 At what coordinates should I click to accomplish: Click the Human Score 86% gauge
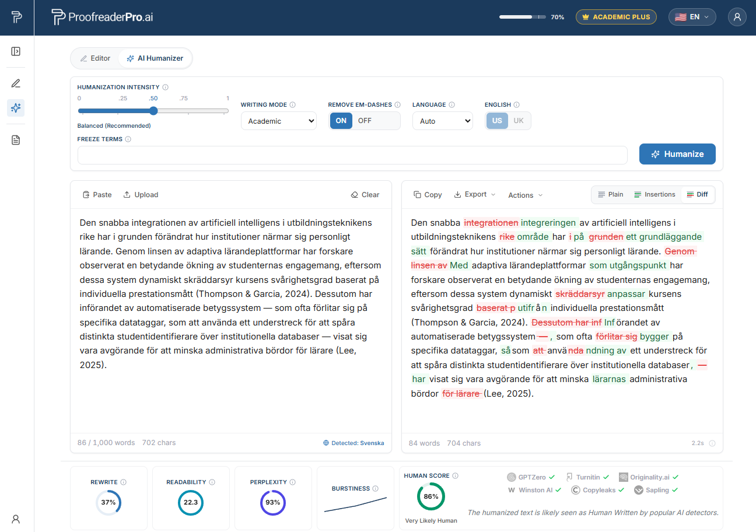point(431,496)
